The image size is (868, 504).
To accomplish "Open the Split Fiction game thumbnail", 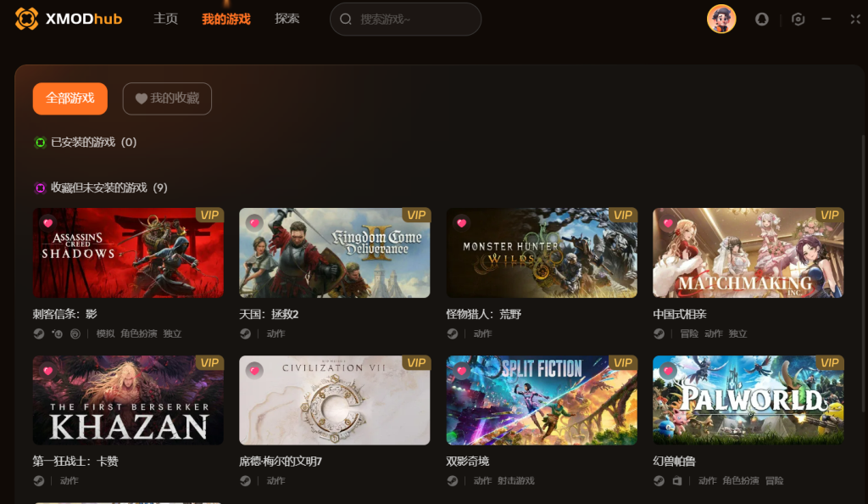I will coord(542,400).
